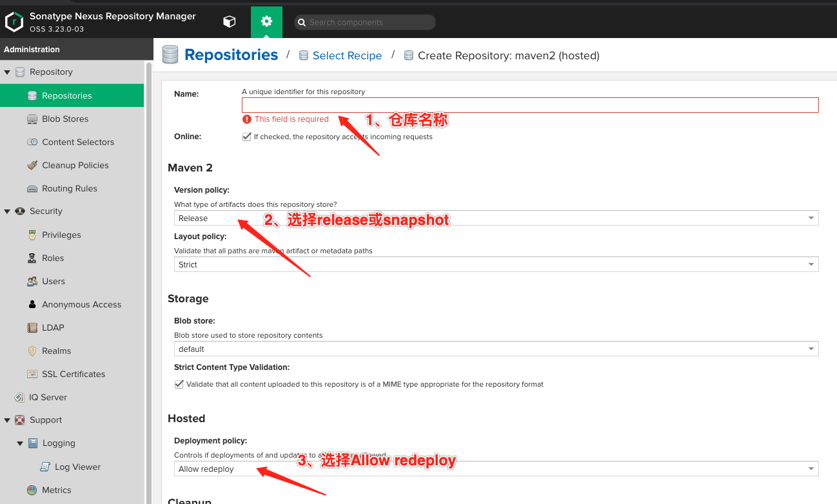Click the Browse box icon in the header
Screen dimensions: 837x504
229,21
